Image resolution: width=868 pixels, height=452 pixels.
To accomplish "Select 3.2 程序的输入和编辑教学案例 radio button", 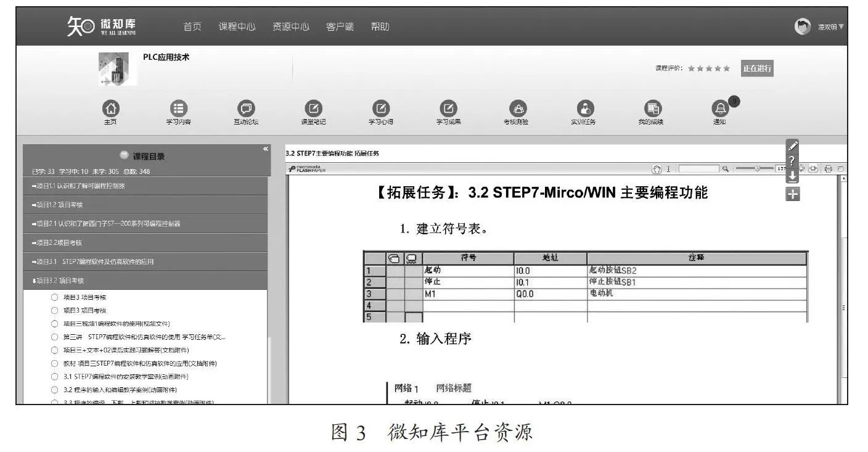I will (54, 389).
